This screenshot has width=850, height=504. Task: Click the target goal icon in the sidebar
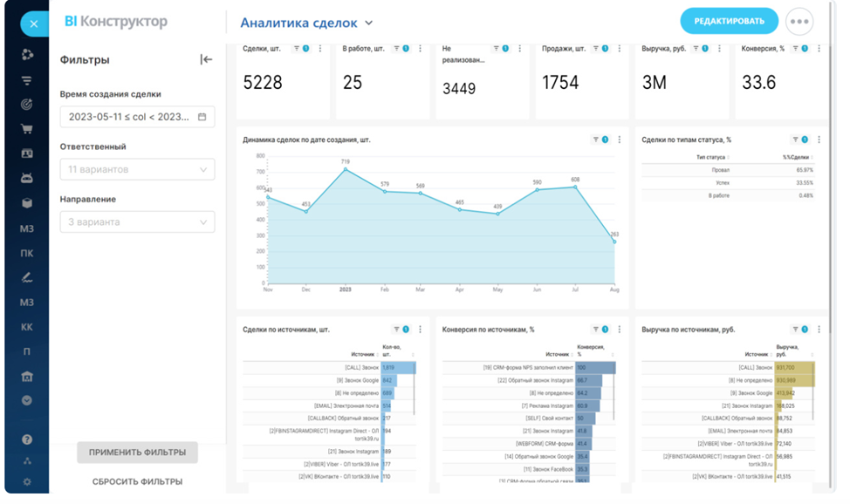(x=27, y=105)
